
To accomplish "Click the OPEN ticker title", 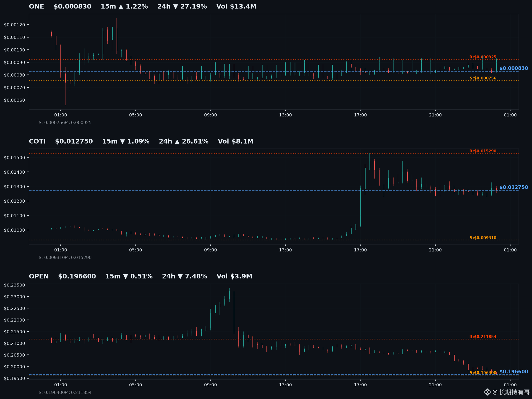I will coord(39,276).
